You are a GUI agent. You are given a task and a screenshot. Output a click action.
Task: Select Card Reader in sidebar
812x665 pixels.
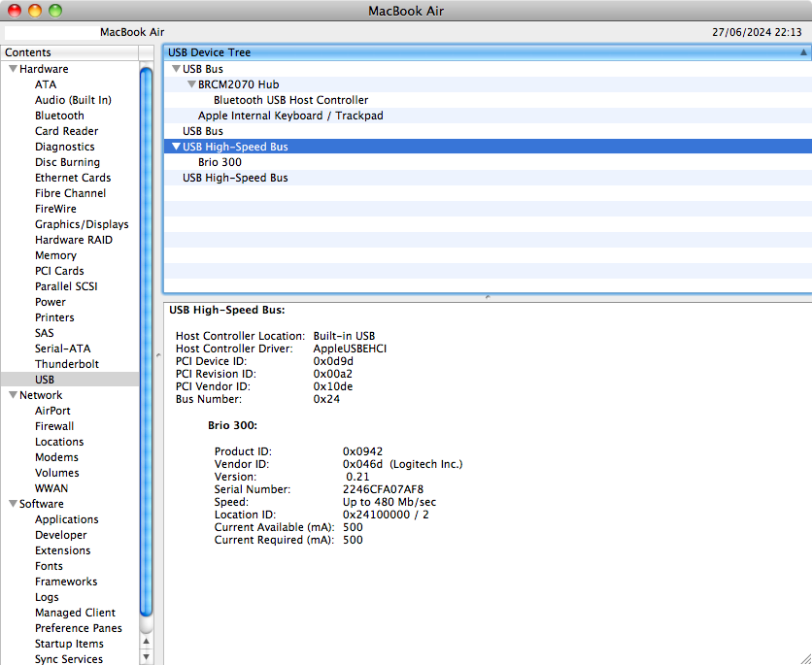tap(66, 131)
